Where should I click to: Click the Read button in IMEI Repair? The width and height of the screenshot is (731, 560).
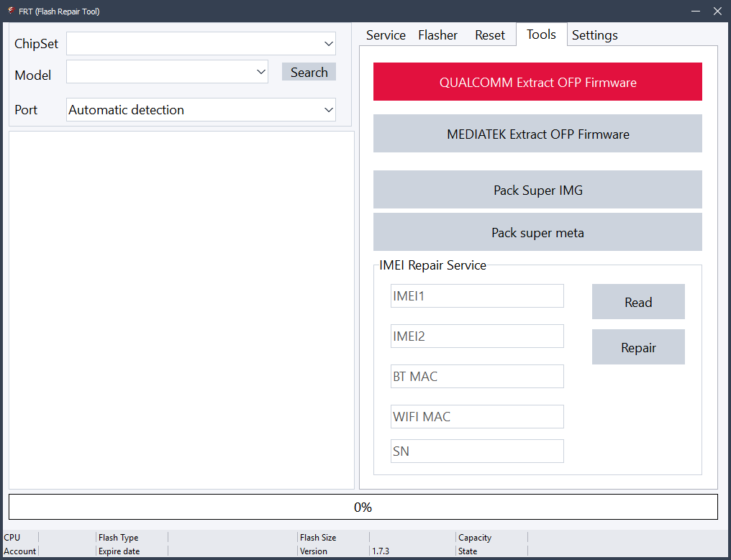638,302
